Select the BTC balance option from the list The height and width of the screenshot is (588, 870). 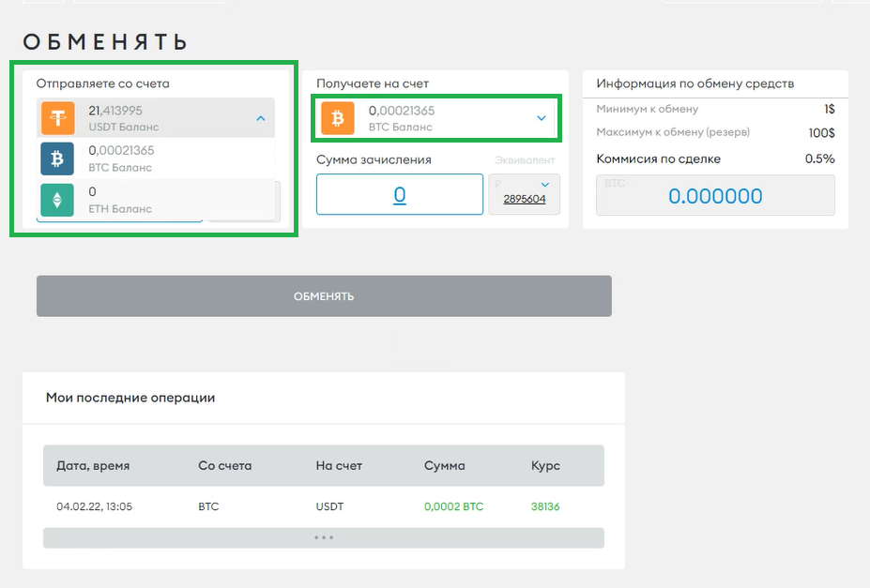[x=157, y=158]
